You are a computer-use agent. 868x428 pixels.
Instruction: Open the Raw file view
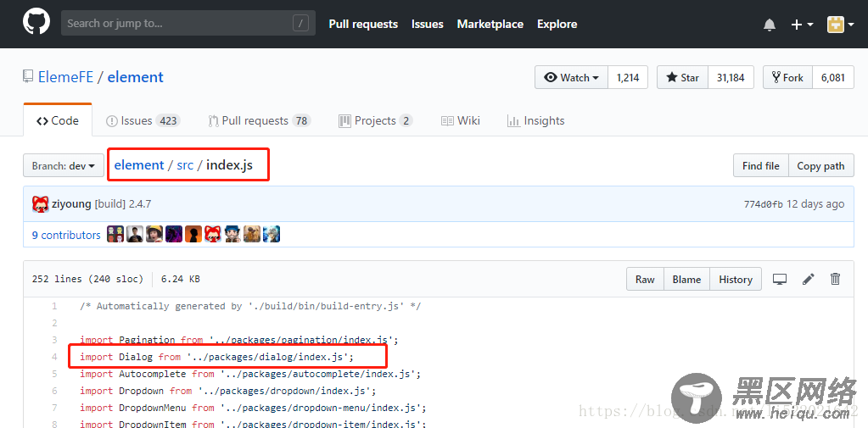pos(645,279)
